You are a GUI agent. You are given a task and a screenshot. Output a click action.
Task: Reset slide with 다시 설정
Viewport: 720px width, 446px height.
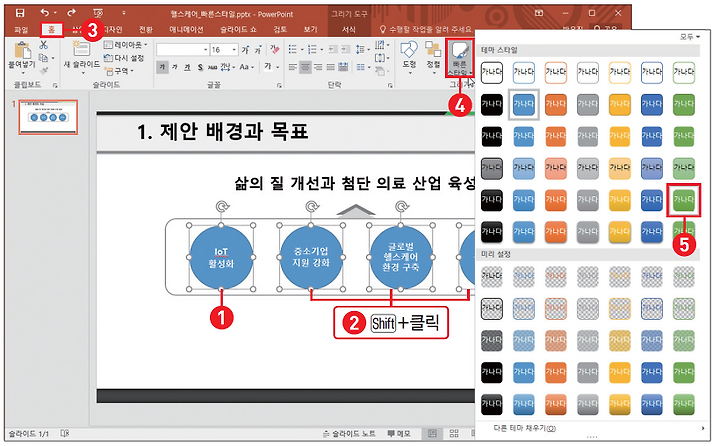[124, 58]
